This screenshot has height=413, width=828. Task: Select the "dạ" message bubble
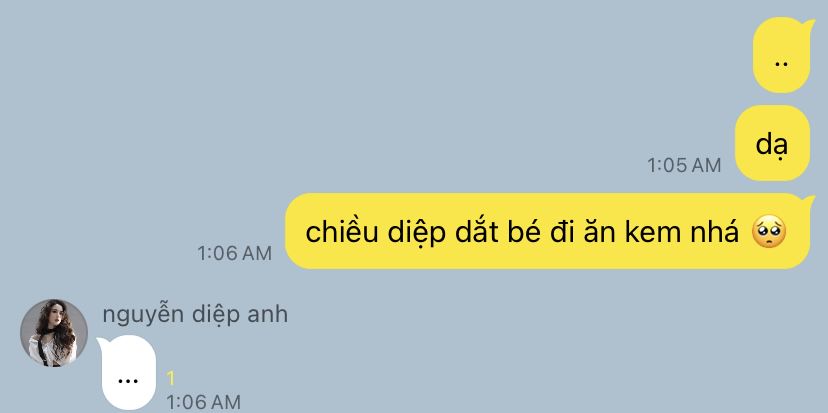[773, 143]
